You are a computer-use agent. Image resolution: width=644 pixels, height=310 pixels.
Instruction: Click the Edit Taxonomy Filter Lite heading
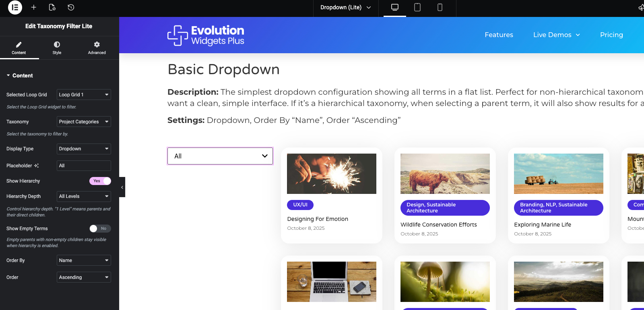tap(59, 26)
